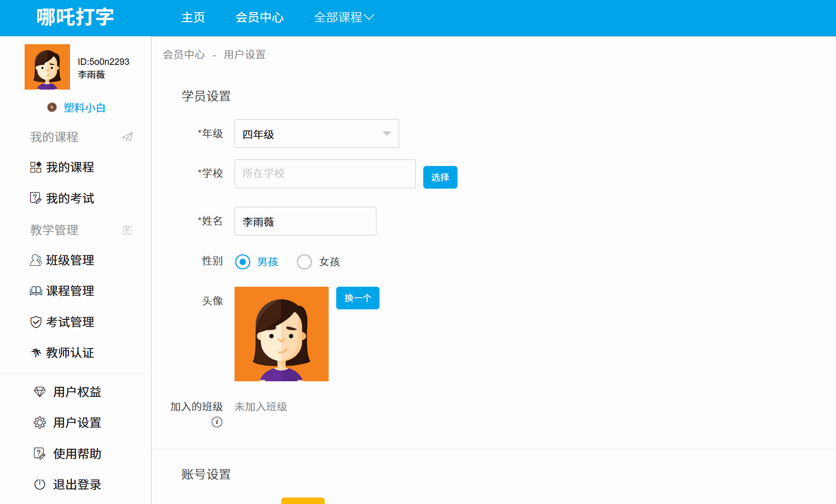The width and height of the screenshot is (836, 504).
Task: Click the 所在学校 input field
Action: click(325, 174)
